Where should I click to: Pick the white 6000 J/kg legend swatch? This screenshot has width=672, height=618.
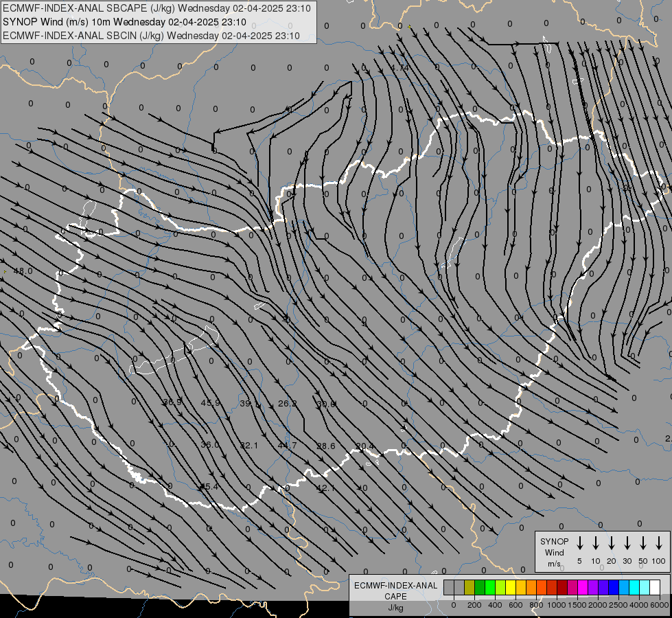click(x=655, y=588)
